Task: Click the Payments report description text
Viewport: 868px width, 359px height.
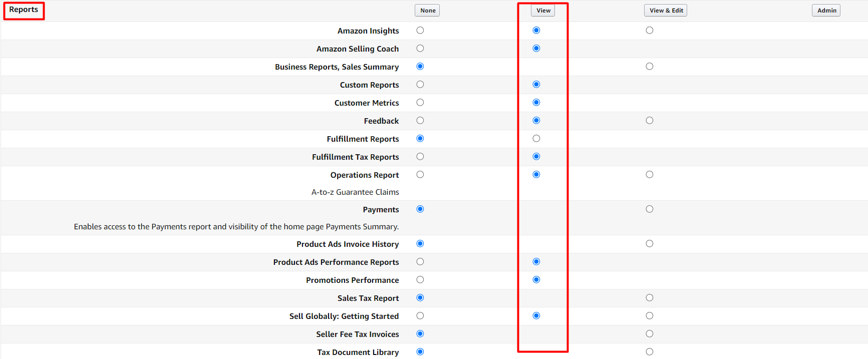Action: (236, 227)
